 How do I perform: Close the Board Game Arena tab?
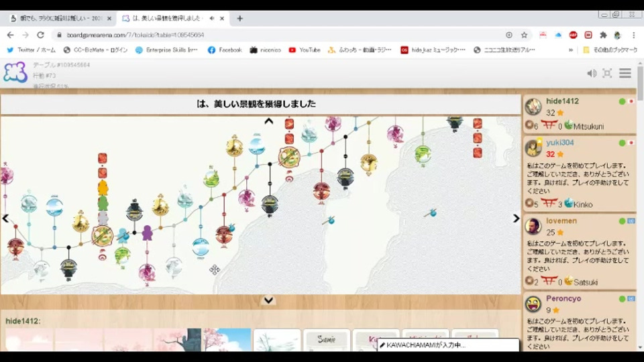click(222, 19)
